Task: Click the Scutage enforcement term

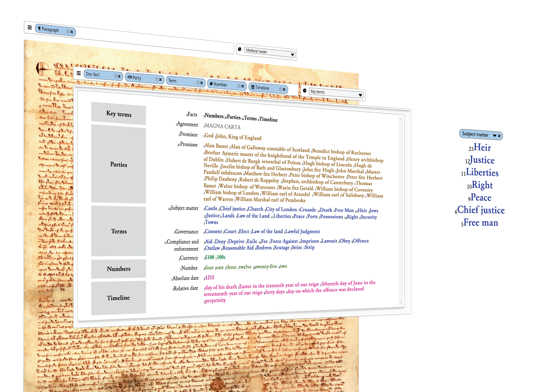Action: [x=281, y=247]
